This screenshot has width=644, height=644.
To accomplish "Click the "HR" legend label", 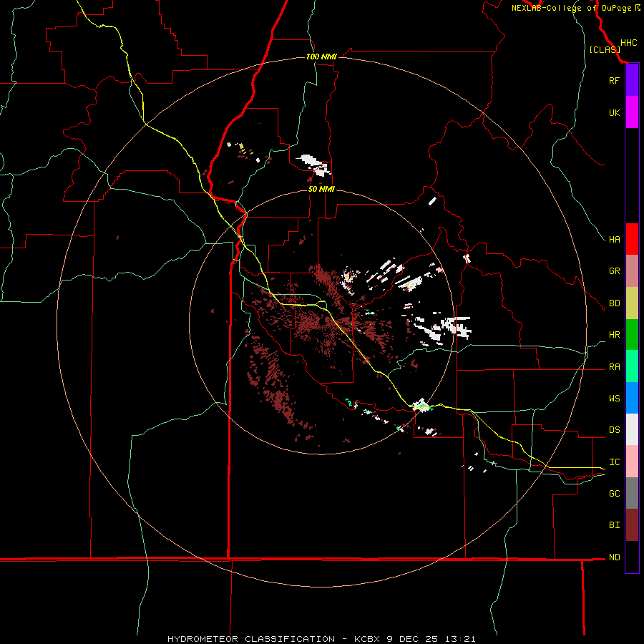I will [x=614, y=335].
